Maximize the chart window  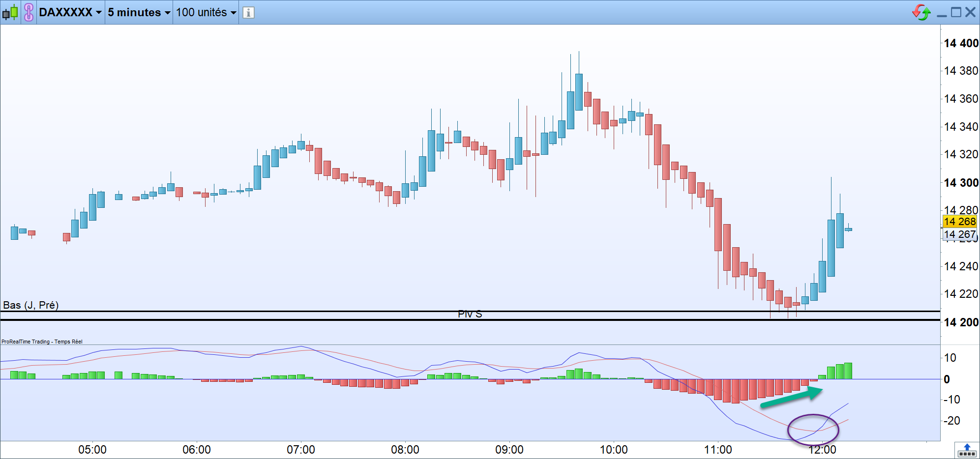click(x=956, y=12)
